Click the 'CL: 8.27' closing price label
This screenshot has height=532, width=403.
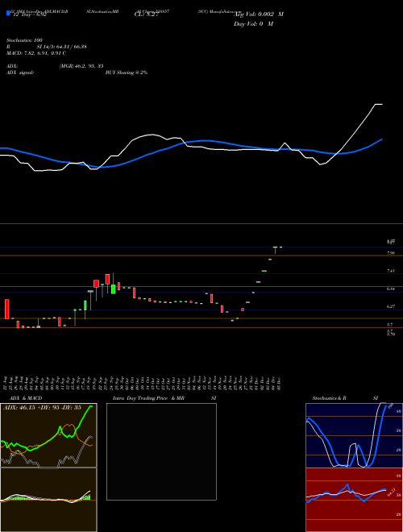(x=146, y=15)
